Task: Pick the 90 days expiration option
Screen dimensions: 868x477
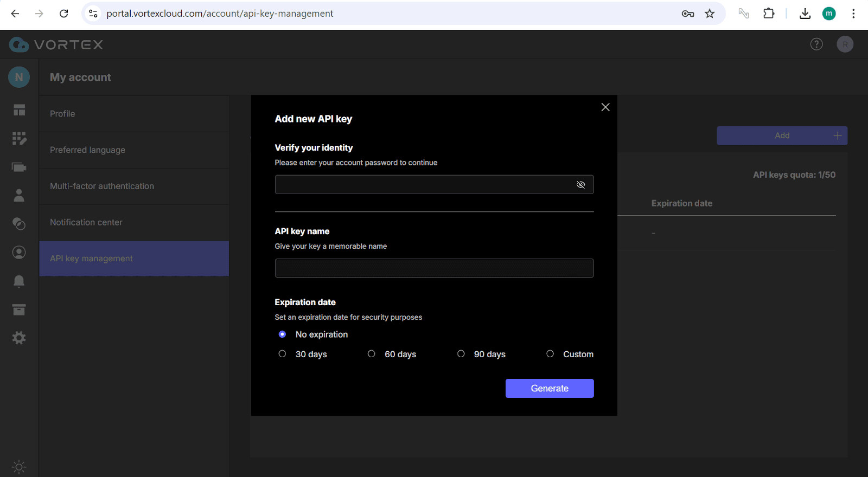Action: coord(461,354)
